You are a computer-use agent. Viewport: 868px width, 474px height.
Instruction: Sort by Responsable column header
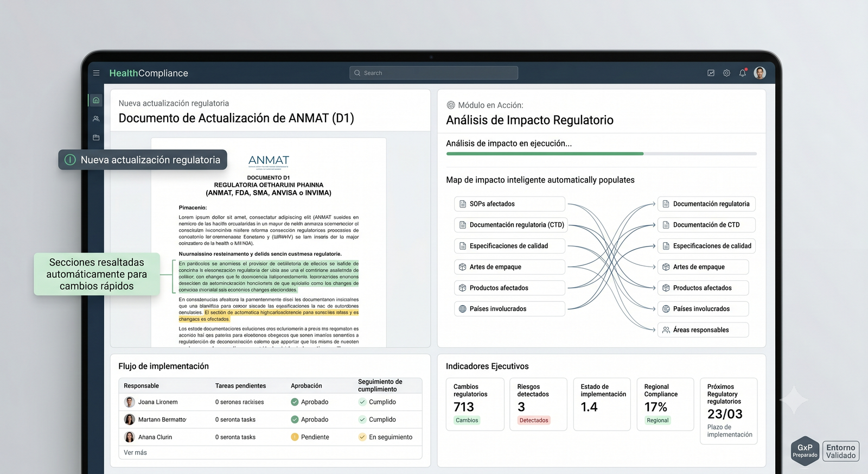(141, 386)
